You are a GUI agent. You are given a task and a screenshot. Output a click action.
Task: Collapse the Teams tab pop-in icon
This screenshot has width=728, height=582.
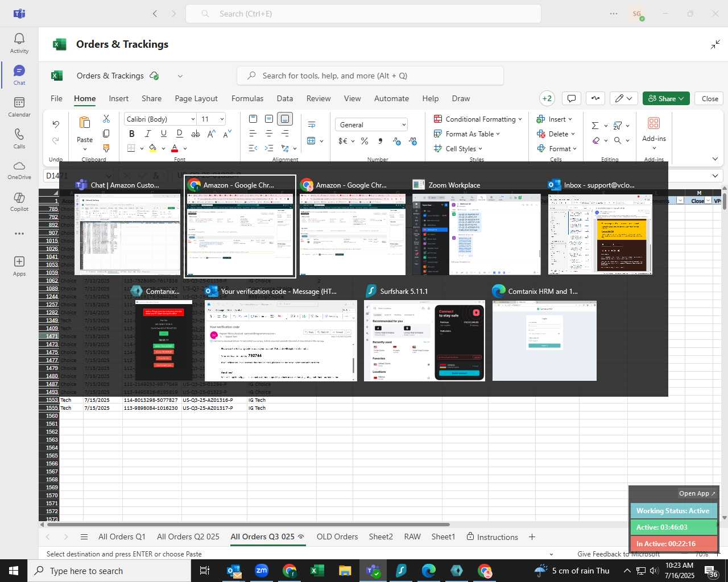click(x=715, y=44)
